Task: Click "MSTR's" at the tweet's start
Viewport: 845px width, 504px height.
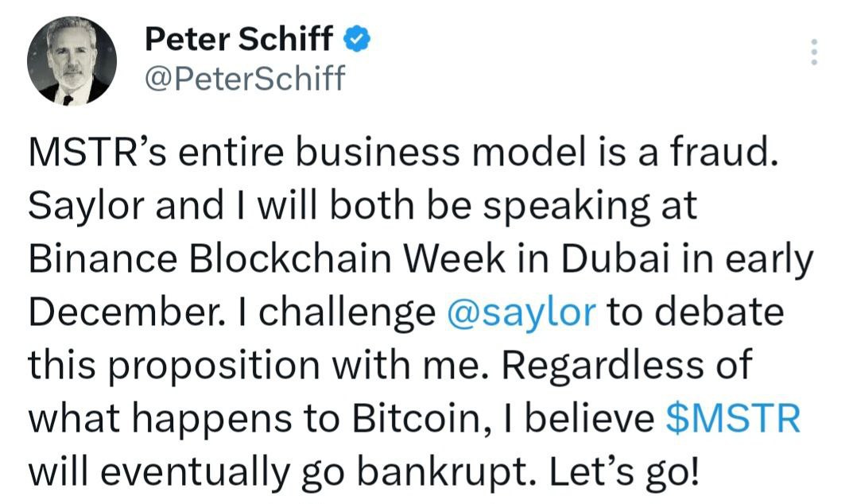Action: coord(85,152)
